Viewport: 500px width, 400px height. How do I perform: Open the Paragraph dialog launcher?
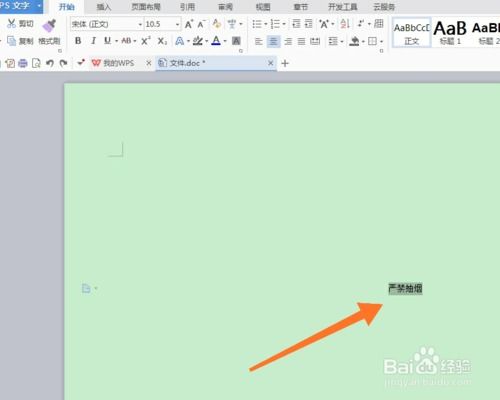382,51
